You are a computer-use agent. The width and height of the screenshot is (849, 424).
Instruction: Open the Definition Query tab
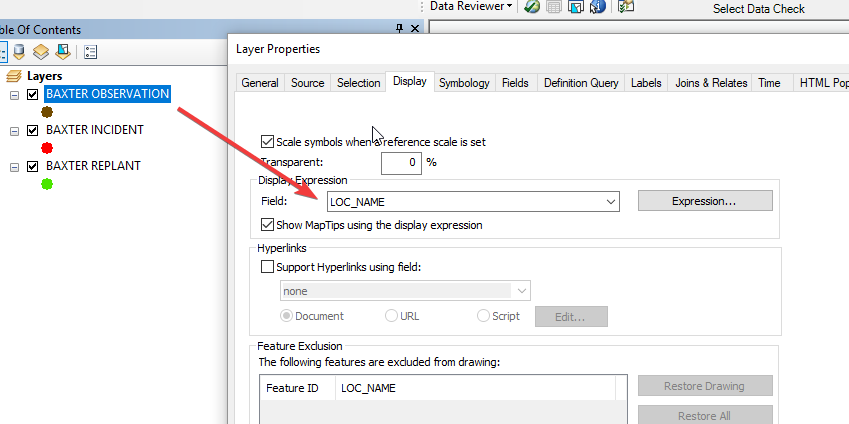tap(581, 83)
